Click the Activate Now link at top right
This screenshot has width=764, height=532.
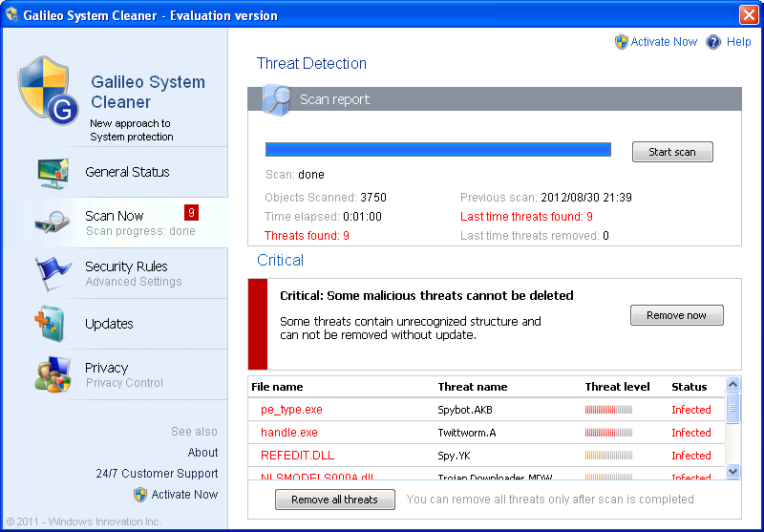pos(664,42)
